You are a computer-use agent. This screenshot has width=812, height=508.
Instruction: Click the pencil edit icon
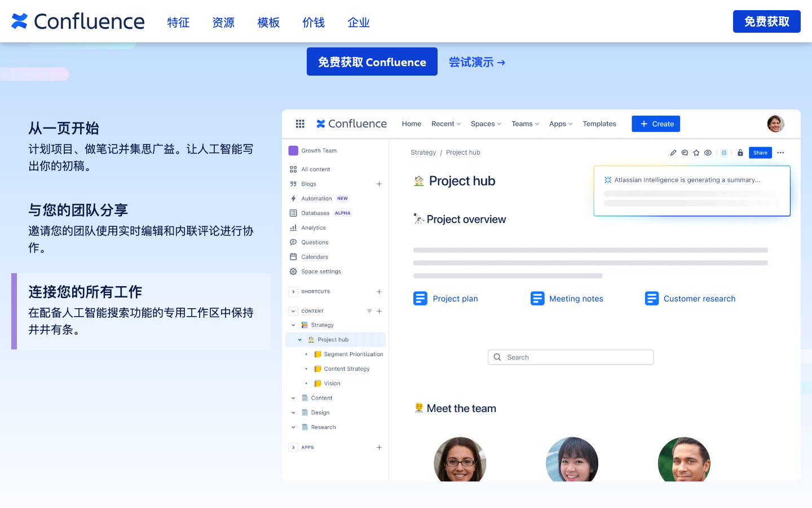tap(673, 153)
